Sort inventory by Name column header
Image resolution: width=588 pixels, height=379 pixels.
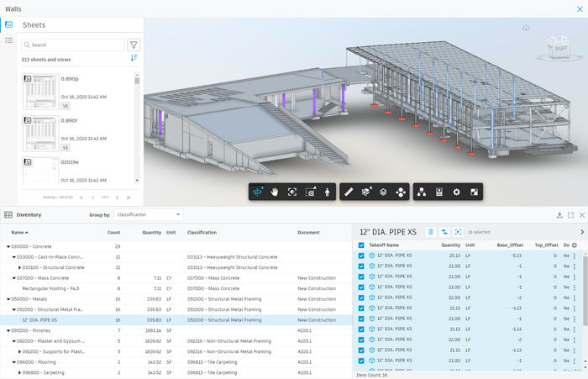click(18, 233)
